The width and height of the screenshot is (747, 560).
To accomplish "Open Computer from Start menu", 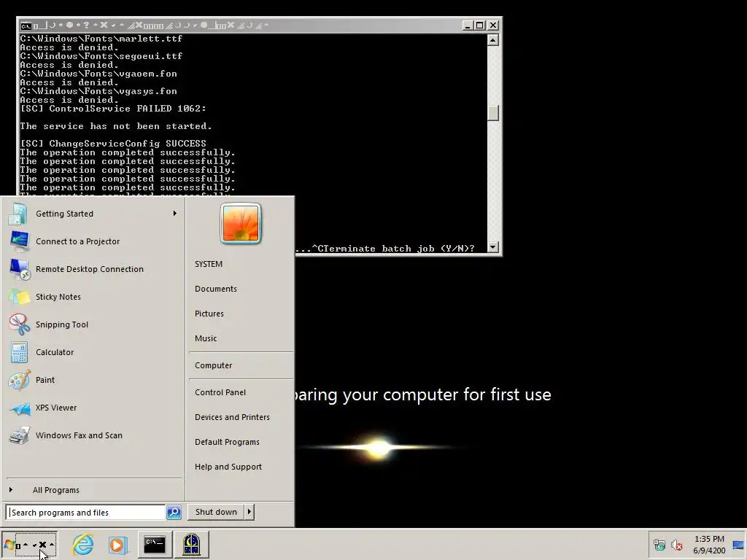I will [213, 365].
